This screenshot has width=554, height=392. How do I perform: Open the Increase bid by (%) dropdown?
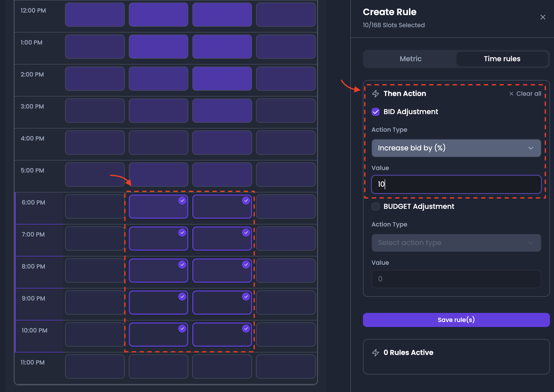click(x=456, y=148)
